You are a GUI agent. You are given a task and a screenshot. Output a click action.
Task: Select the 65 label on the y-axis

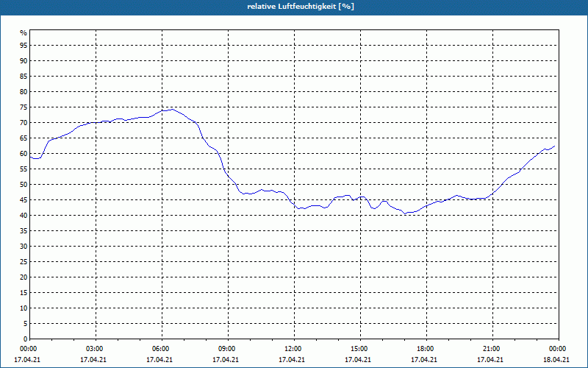click(x=24, y=138)
